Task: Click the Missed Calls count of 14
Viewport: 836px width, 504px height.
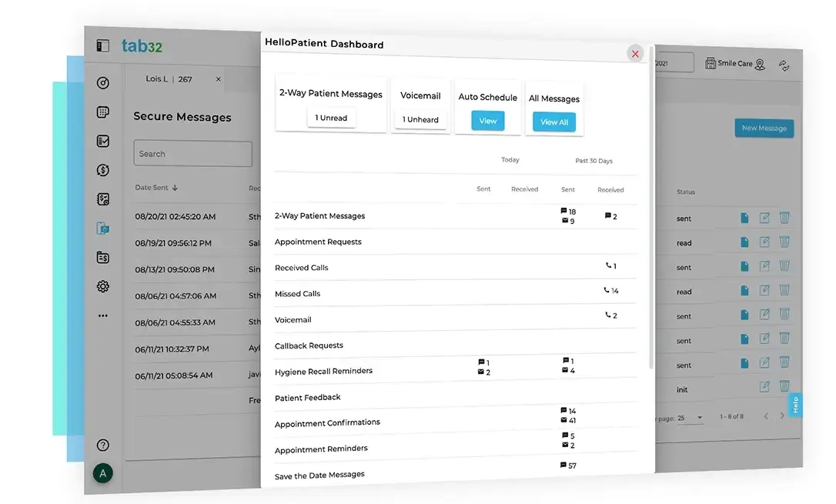Action: pyautogui.click(x=611, y=290)
